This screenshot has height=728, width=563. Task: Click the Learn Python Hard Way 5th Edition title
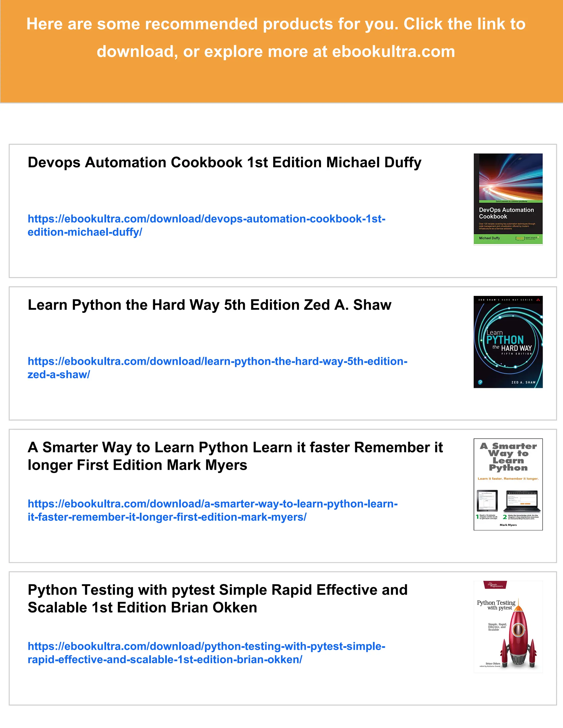[x=209, y=305]
